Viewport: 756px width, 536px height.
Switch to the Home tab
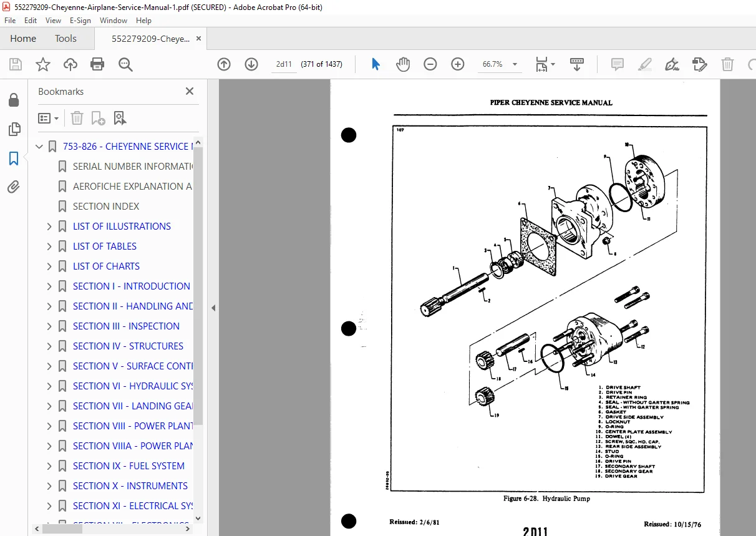[23, 39]
